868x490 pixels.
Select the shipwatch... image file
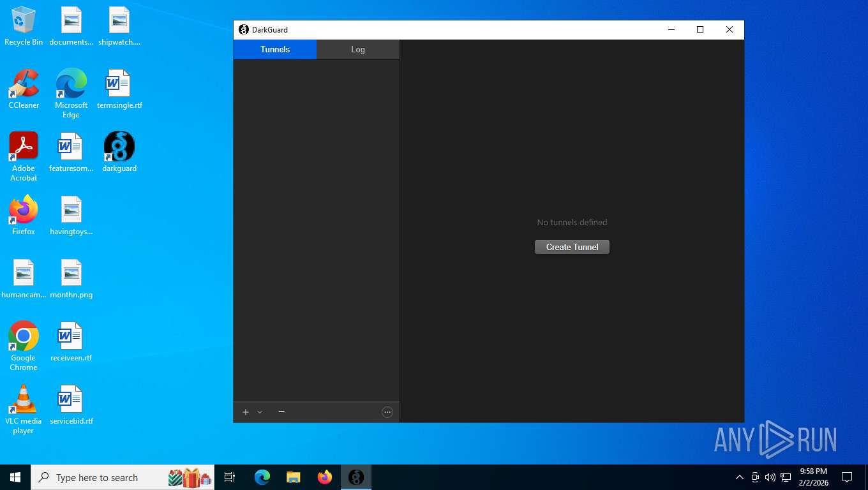[119, 27]
